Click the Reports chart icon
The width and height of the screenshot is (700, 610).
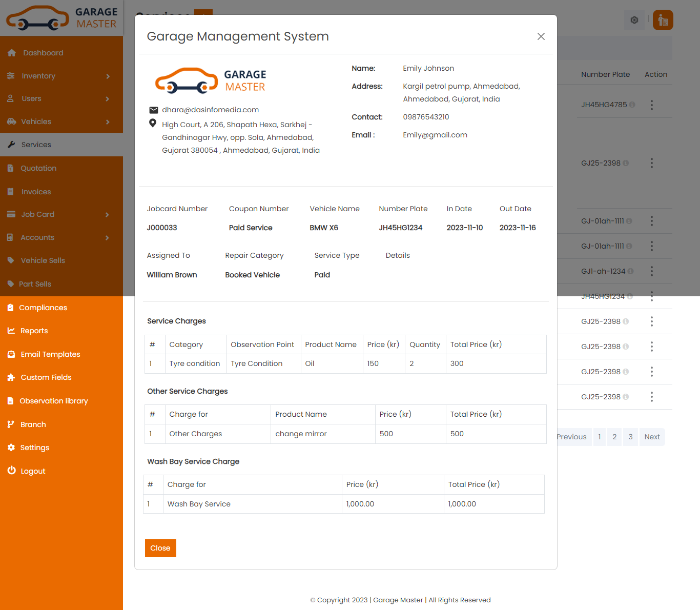click(11, 331)
